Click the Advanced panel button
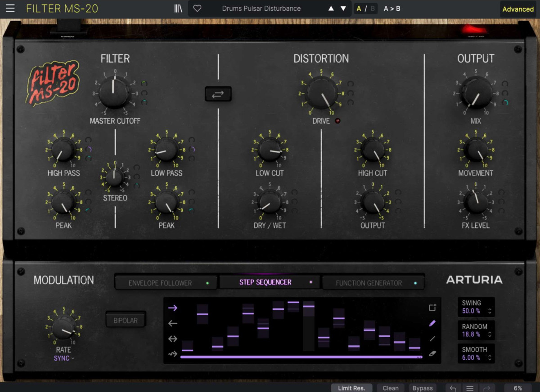Image resolution: width=540 pixels, height=392 pixels. [x=518, y=9]
